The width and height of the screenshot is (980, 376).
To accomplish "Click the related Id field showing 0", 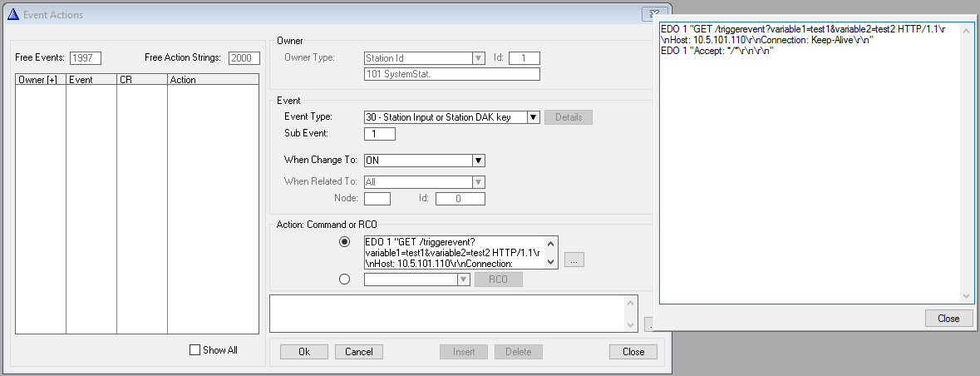I will [460, 198].
